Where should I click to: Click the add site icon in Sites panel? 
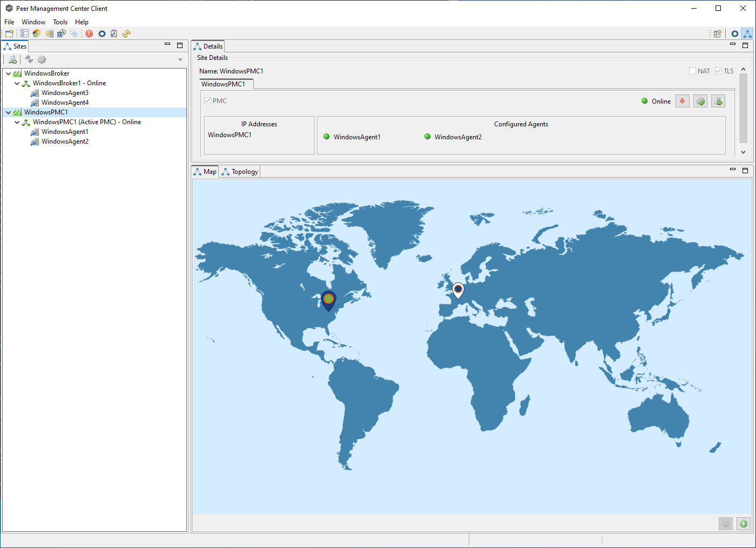[12, 59]
